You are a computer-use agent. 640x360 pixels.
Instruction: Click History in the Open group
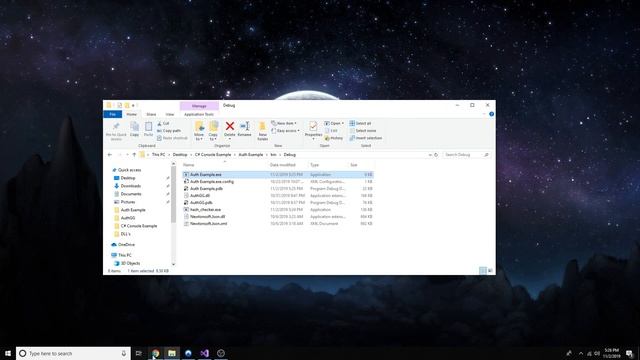[x=334, y=138]
